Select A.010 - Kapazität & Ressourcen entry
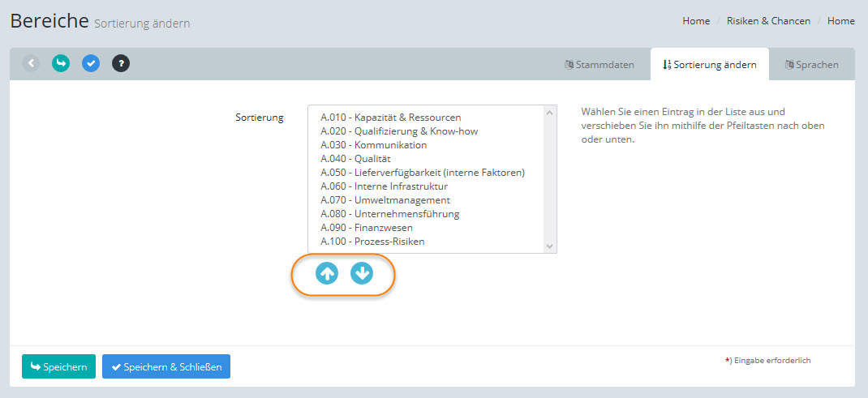The image size is (868, 398). (x=390, y=118)
